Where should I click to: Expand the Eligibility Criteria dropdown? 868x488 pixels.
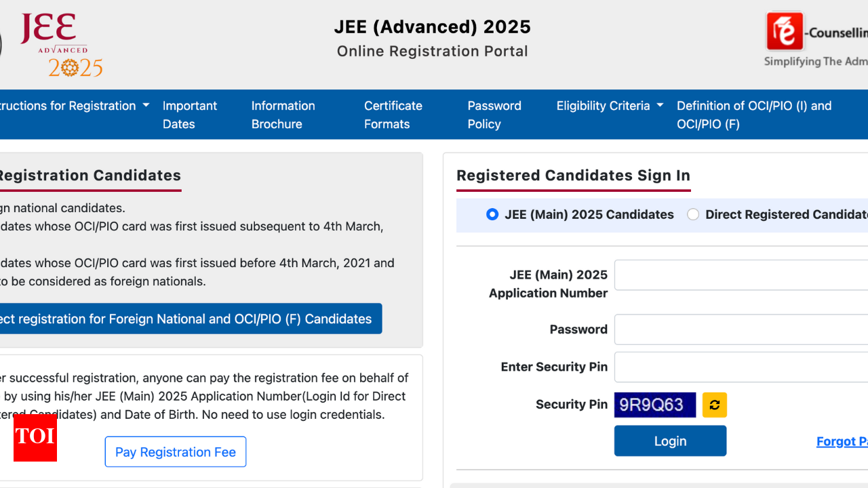tap(609, 106)
